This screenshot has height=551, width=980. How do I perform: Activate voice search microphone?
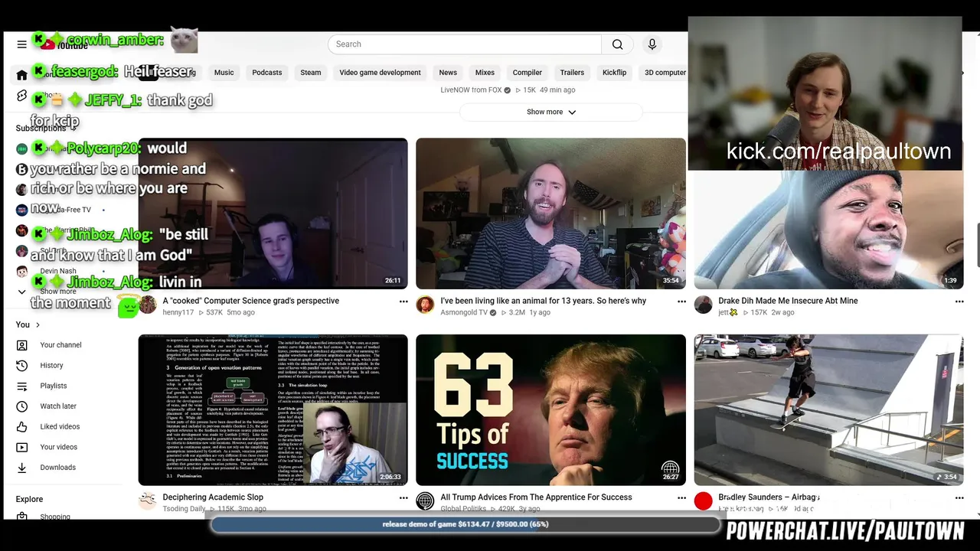click(x=652, y=44)
